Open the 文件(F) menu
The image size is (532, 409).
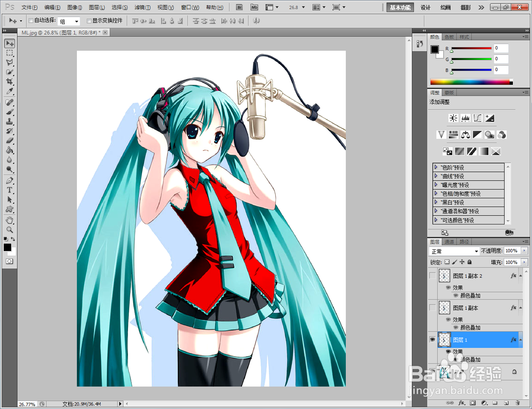(30, 7)
